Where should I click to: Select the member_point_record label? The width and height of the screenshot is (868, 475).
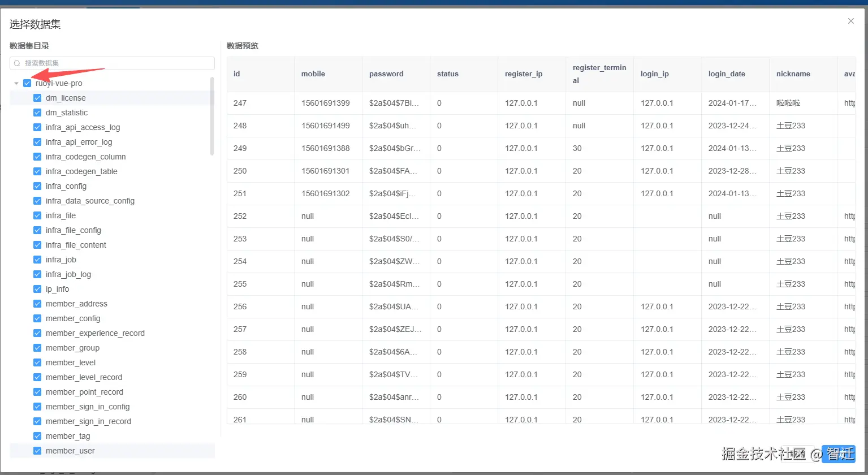click(84, 392)
